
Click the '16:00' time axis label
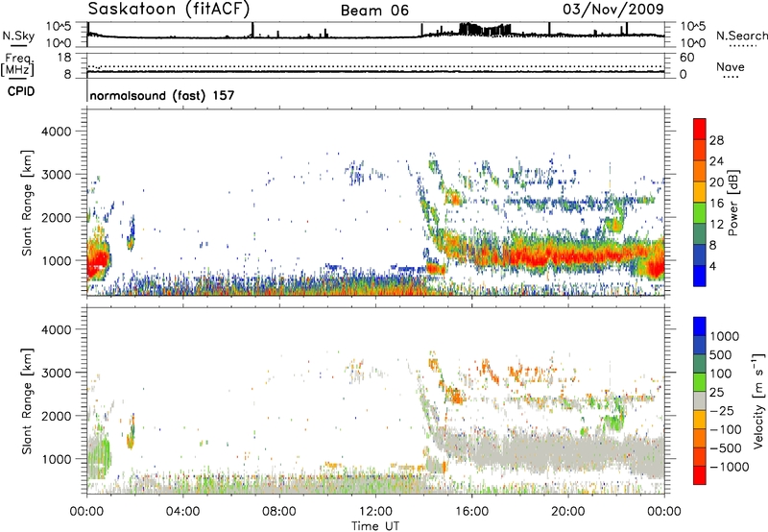[471, 512]
